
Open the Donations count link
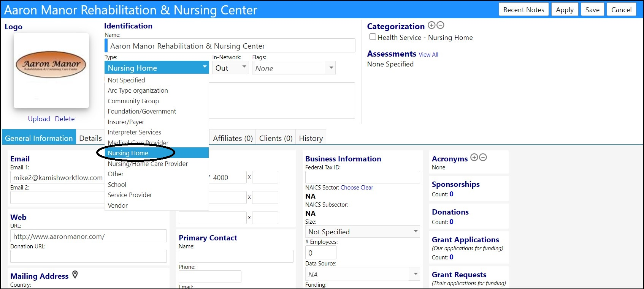pyautogui.click(x=451, y=222)
